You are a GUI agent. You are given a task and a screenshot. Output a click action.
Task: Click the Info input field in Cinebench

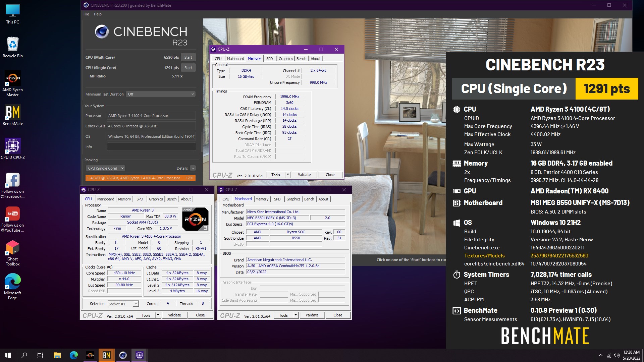click(x=151, y=147)
